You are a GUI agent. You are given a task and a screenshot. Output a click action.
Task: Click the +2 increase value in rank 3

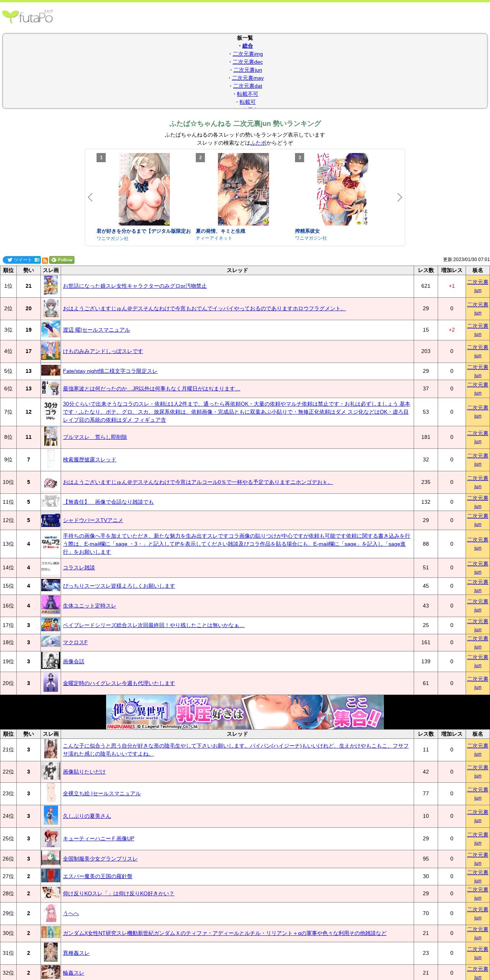click(452, 330)
